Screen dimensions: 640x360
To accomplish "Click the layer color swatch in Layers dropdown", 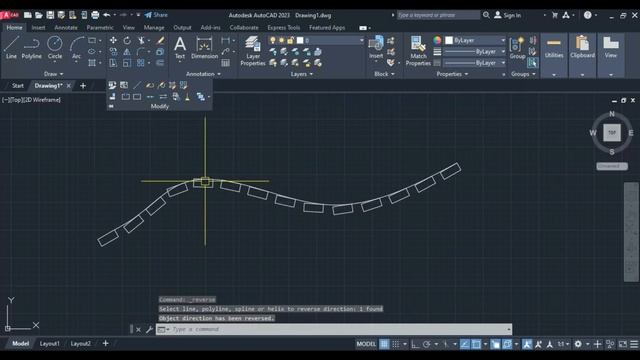I will [300, 40].
